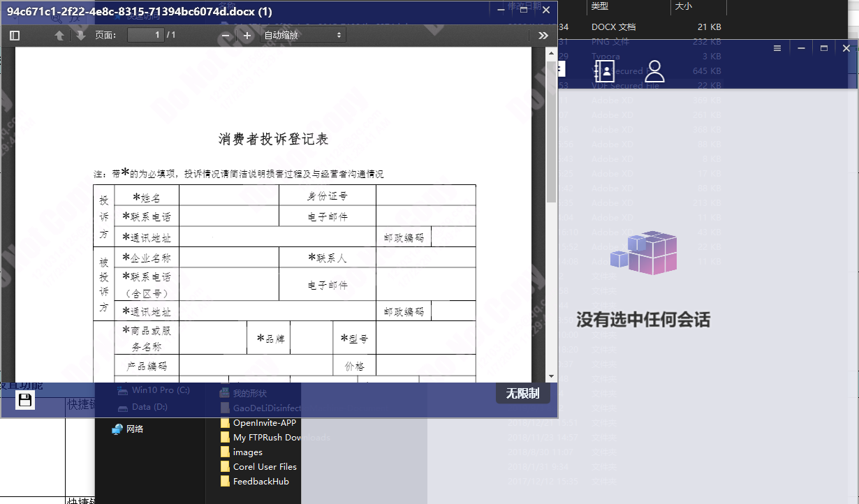Select Win10 Pro (C:) drive in explorer
This screenshot has height=504, width=859.
click(x=154, y=390)
